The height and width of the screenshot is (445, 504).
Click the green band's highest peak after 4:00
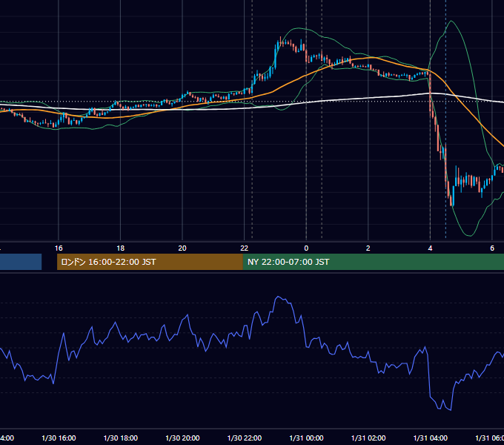point(451,22)
